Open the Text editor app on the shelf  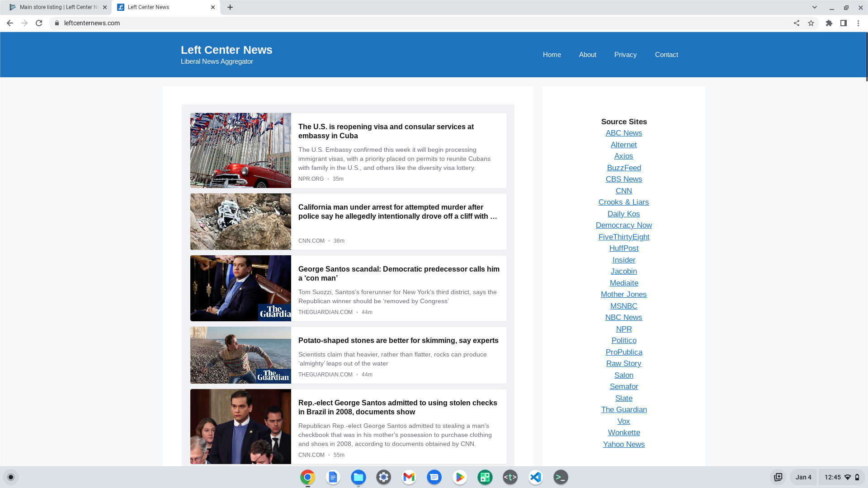510,477
